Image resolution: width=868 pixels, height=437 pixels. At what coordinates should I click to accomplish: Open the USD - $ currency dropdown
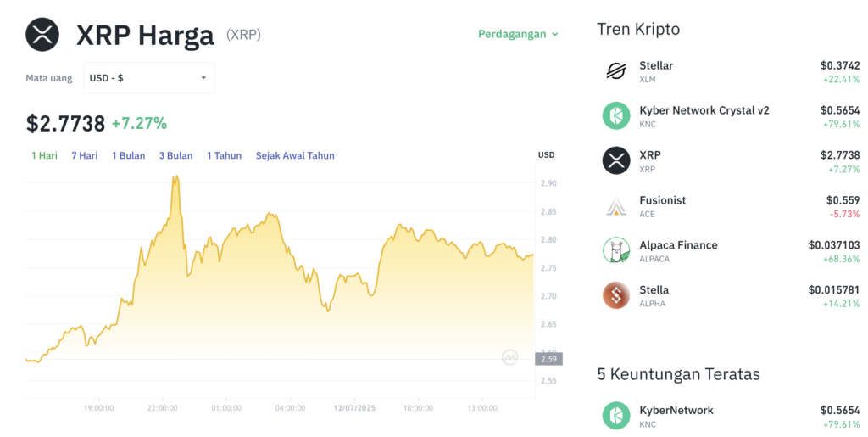[149, 77]
